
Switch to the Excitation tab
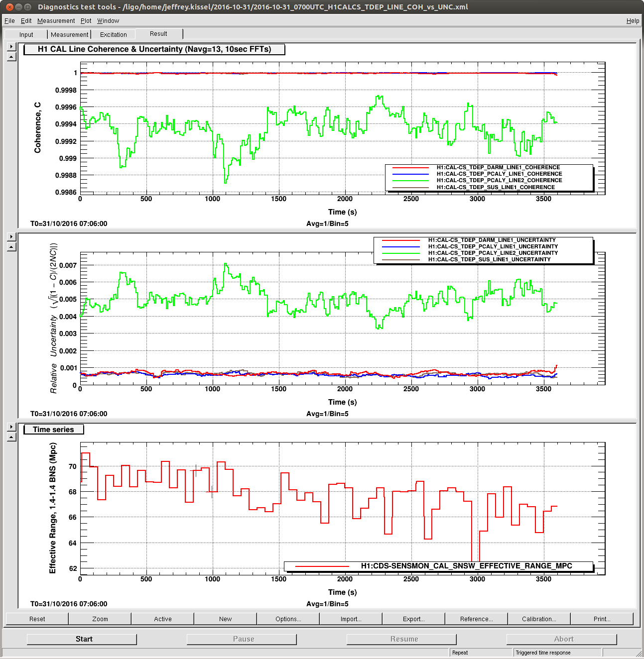[114, 34]
